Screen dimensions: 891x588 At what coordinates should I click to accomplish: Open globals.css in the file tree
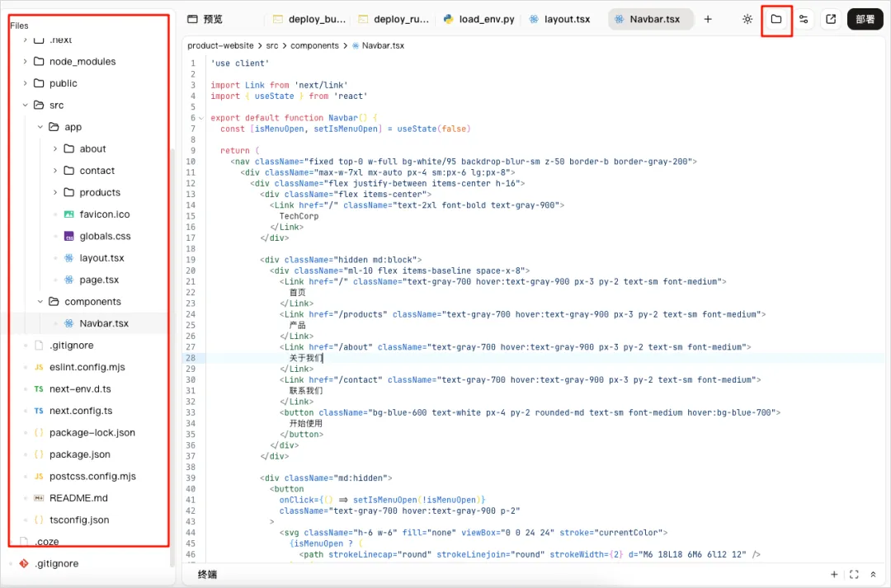point(105,237)
